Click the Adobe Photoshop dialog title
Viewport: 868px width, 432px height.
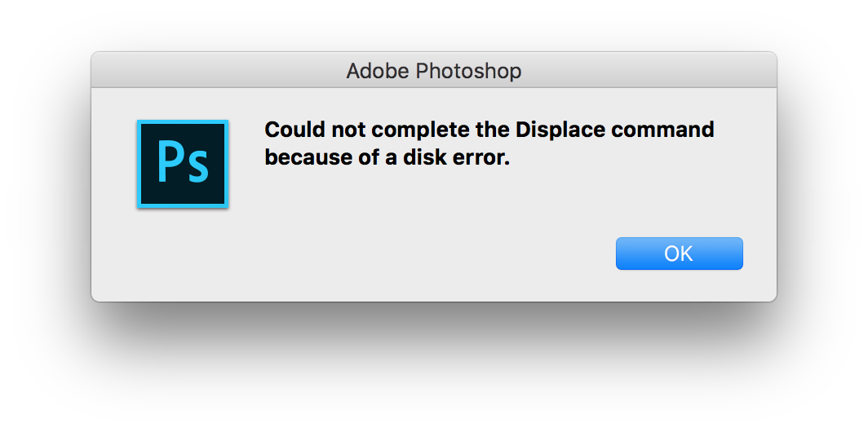coord(433,71)
